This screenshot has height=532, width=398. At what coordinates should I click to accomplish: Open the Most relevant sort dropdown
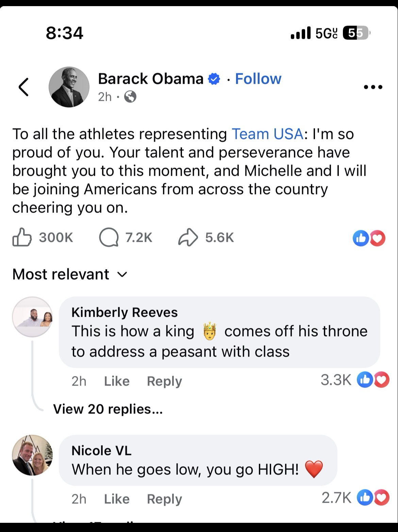click(x=70, y=274)
